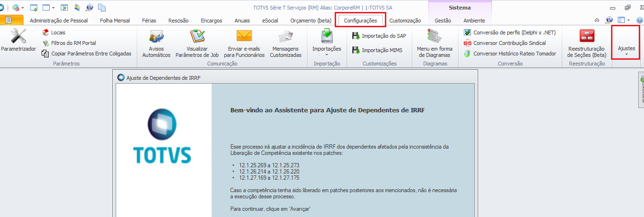Click the TOTVS logo image
644x217 pixels.
point(162,136)
